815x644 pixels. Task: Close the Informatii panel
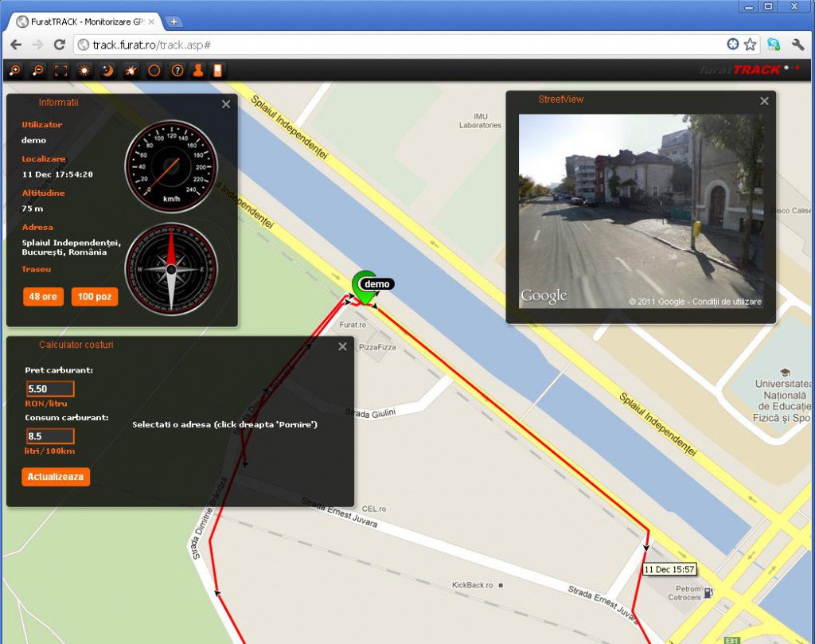click(226, 104)
